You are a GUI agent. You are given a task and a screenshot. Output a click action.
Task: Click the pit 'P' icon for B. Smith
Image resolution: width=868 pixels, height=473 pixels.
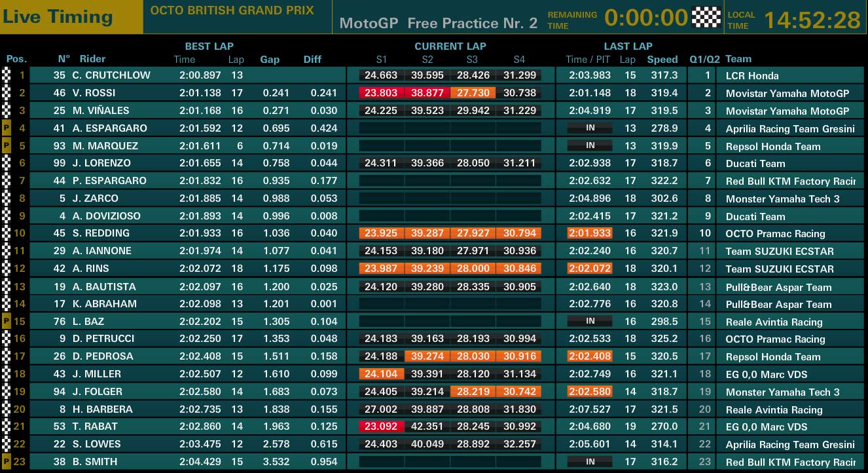(7, 461)
